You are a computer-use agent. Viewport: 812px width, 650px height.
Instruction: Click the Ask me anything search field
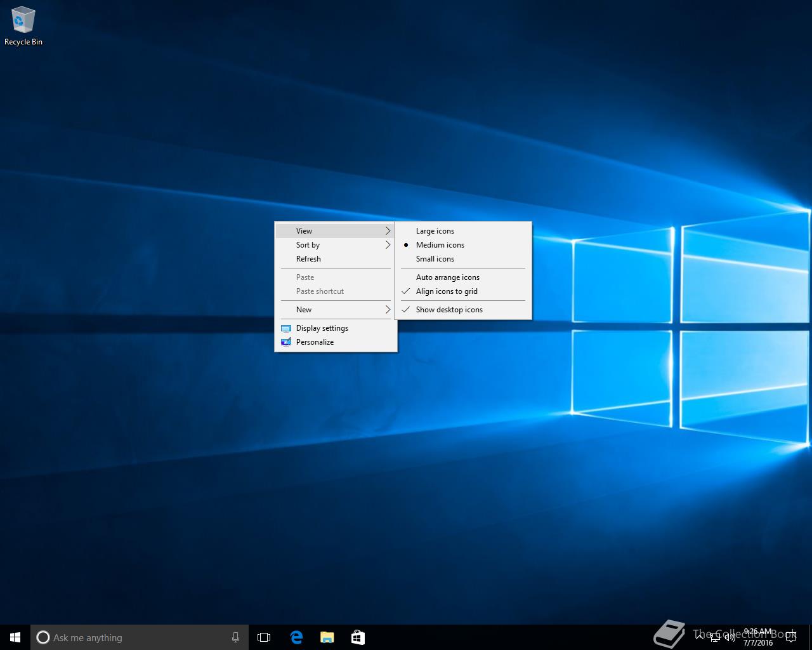point(140,637)
